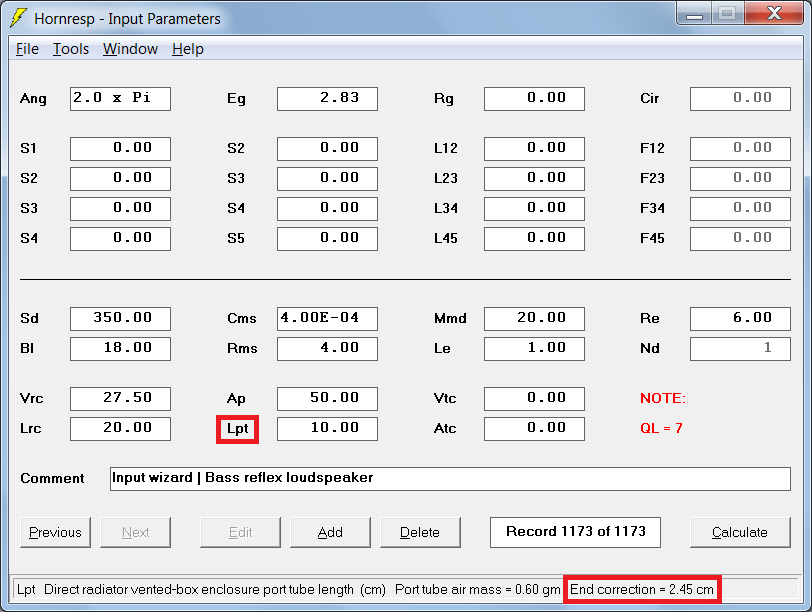Click the disabled Next button
812x612 pixels.
point(135,532)
